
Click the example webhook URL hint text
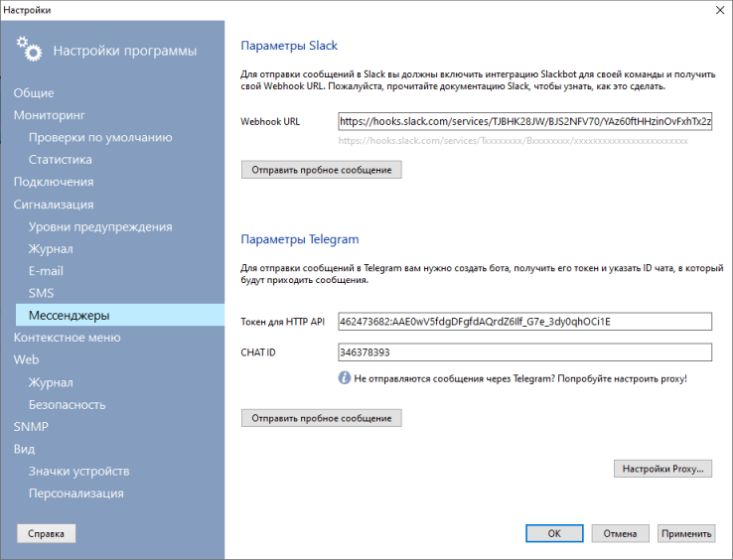(513, 141)
